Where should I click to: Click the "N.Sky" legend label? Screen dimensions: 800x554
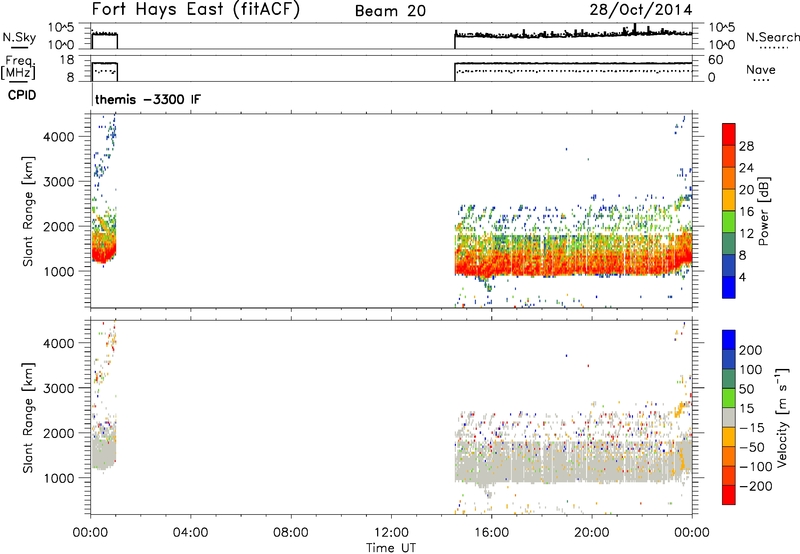[x=19, y=37]
